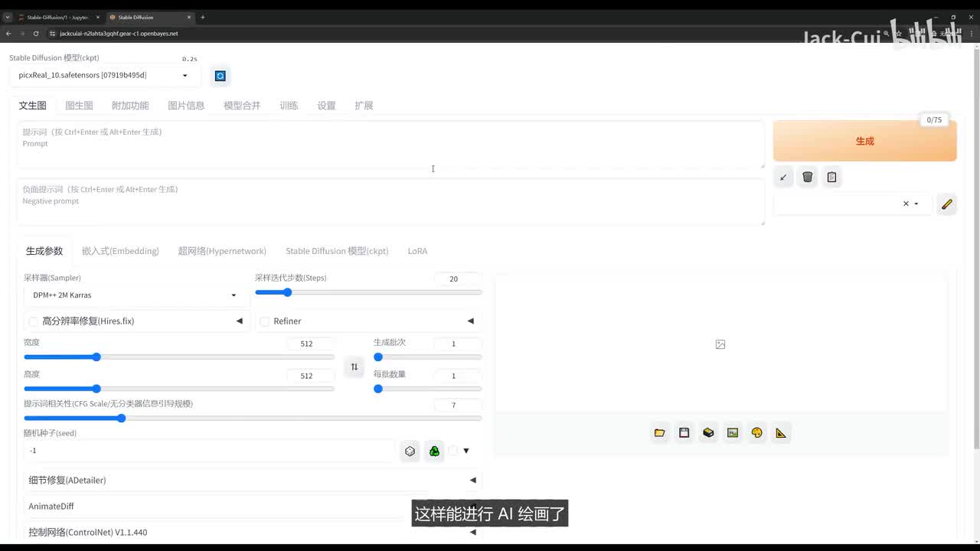This screenshot has width=980, height=551.
Task: Click the floppy disk save image icon
Action: point(684,432)
